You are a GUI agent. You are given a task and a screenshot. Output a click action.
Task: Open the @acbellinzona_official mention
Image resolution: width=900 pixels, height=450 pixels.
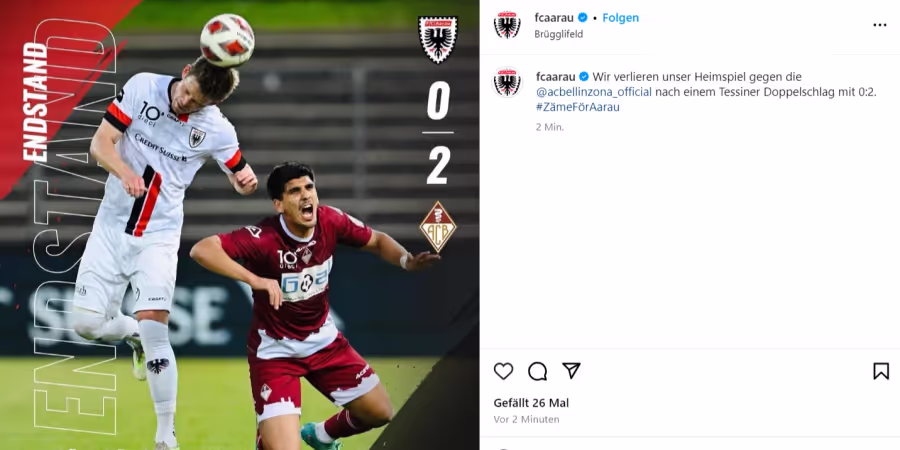tap(594, 92)
